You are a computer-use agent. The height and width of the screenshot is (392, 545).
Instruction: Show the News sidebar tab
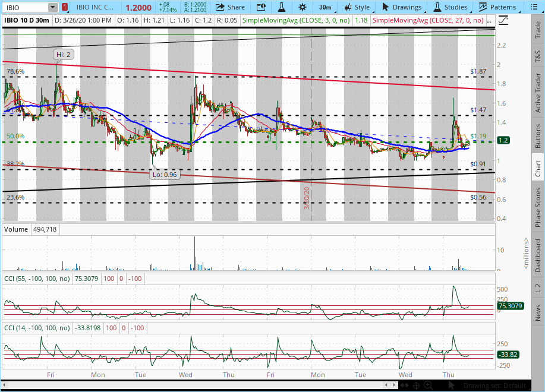coord(538,312)
